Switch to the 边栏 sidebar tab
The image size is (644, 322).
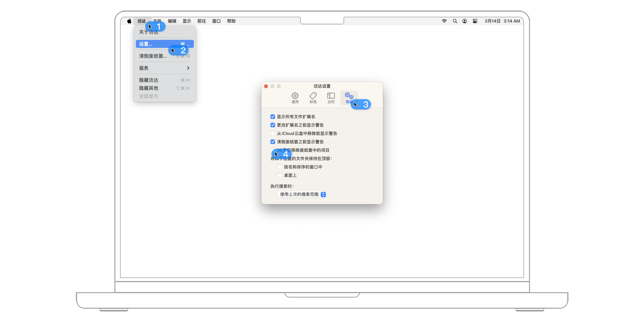coord(331,98)
